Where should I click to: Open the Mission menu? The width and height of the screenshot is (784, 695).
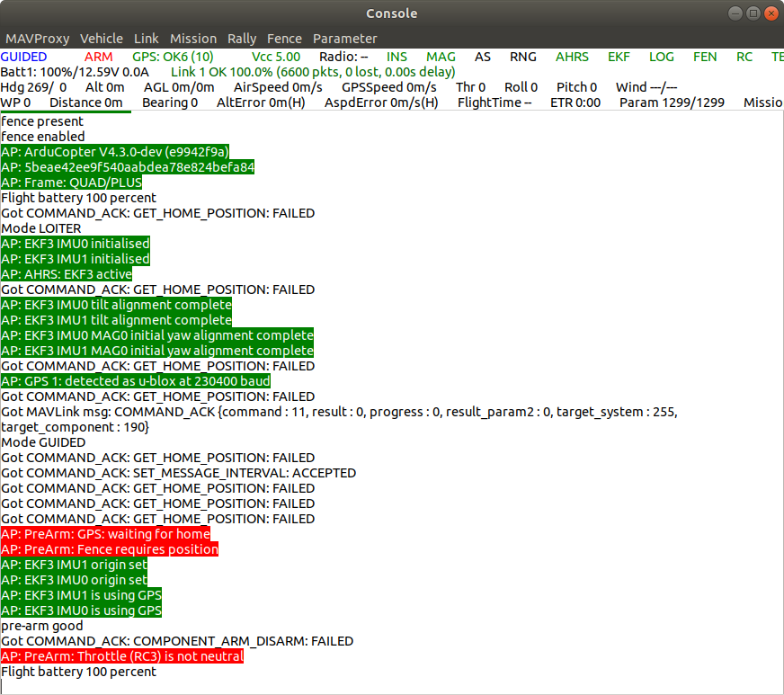point(193,39)
